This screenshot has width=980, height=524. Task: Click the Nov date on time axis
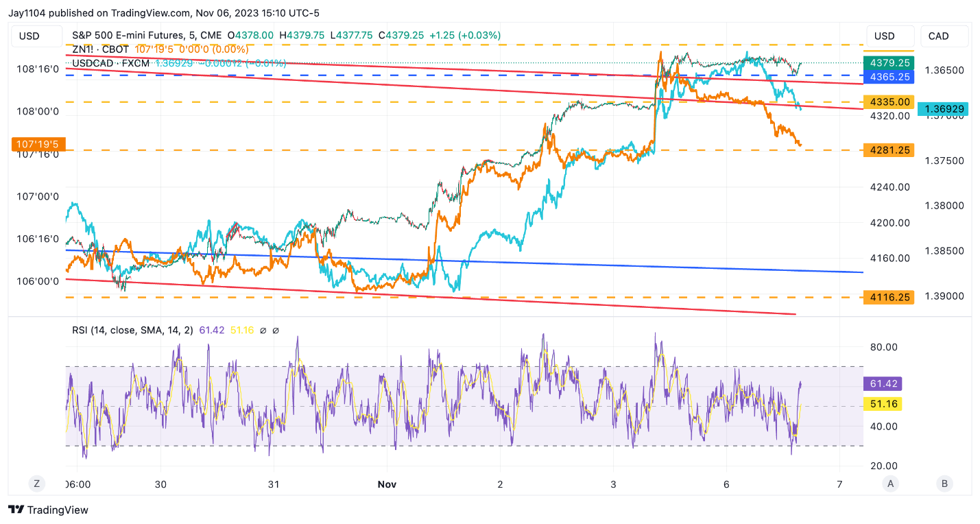pyautogui.click(x=387, y=484)
